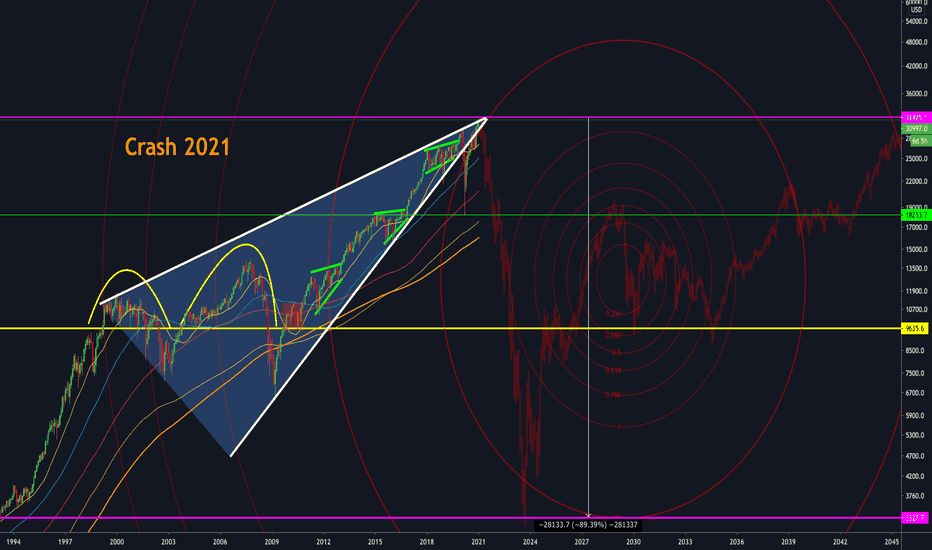Click the green 30997.0 current price label
Screen dimensions: 932x550
tap(915, 128)
